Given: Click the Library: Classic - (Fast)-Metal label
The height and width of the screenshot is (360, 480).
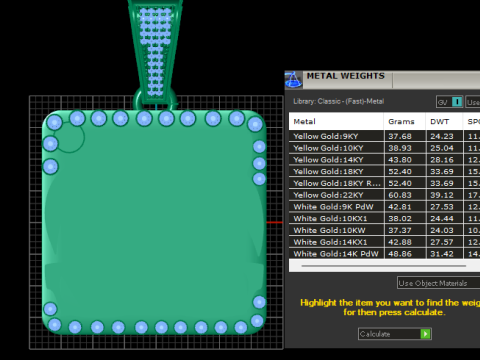Looking at the screenshot, I should (x=338, y=101).
